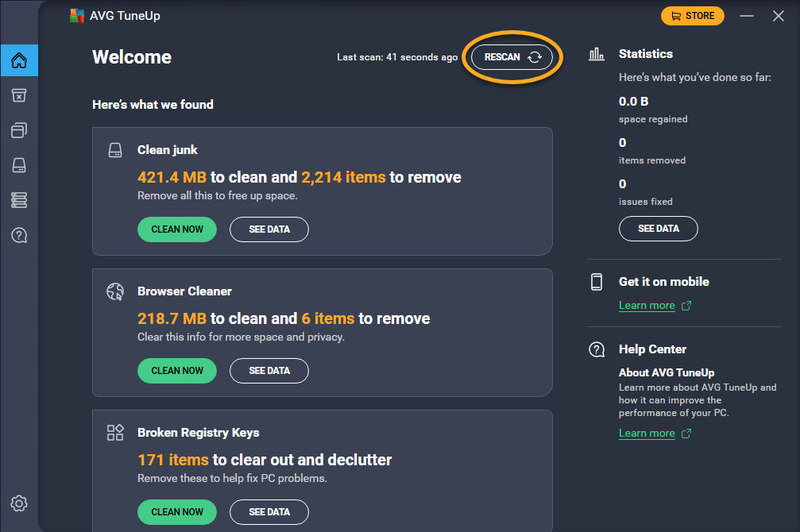This screenshot has width=800, height=532.
Task: View SEE DATA for Browser Cleaner
Action: click(269, 371)
